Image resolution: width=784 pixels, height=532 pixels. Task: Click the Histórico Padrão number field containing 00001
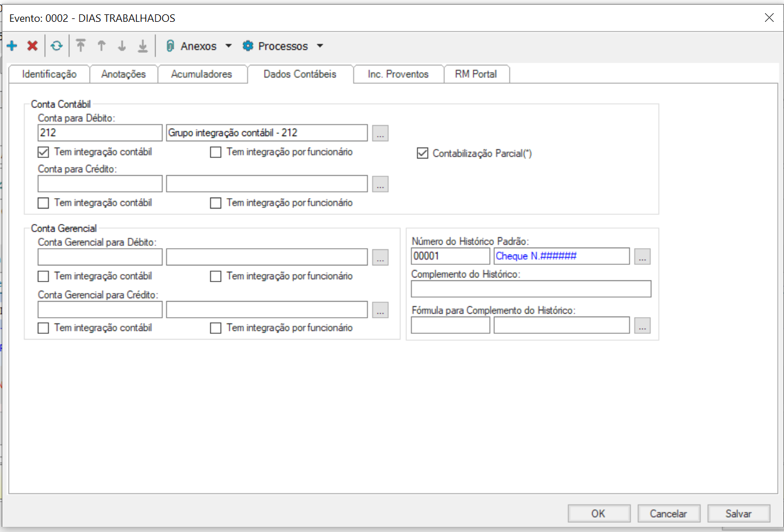point(451,256)
